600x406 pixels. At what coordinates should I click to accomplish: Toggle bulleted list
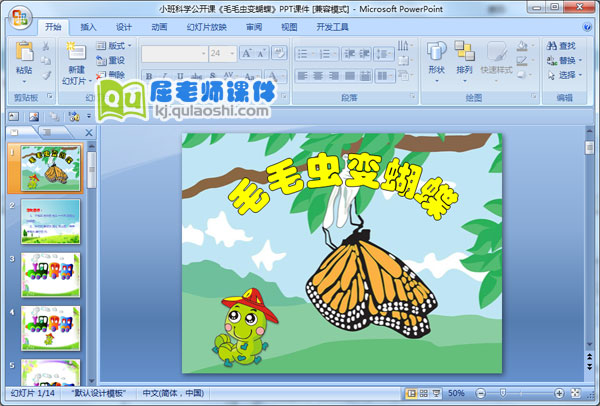point(305,54)
